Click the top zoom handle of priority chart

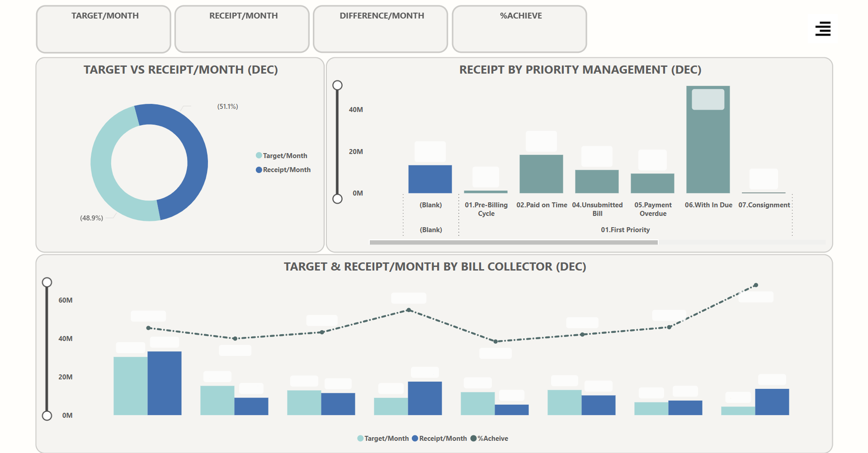coord(337,85)
